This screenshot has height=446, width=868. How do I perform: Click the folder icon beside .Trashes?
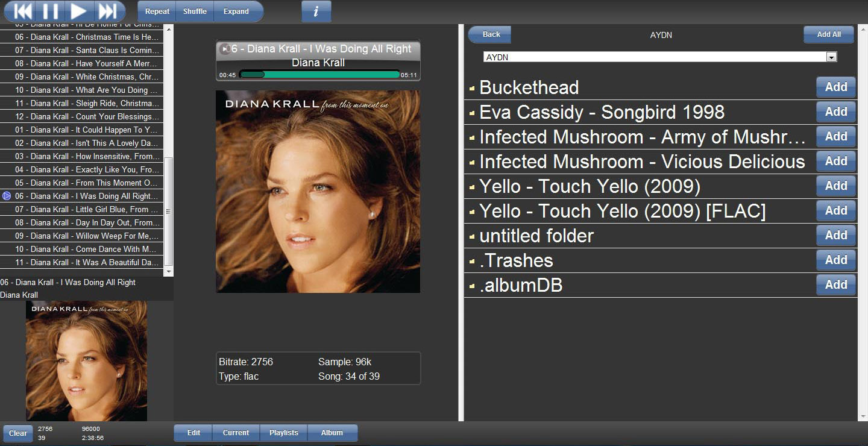472,262
